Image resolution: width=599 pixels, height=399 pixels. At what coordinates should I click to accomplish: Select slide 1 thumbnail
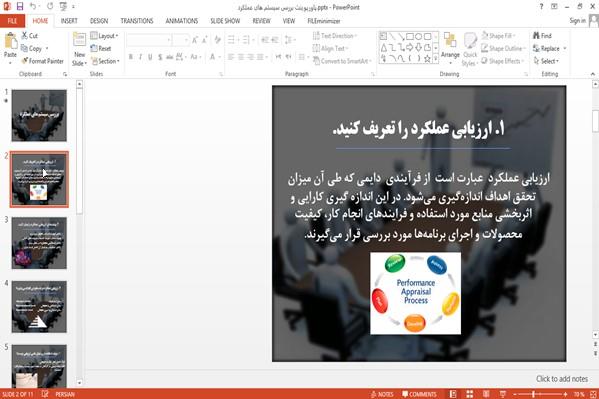(x=39, y=115)
